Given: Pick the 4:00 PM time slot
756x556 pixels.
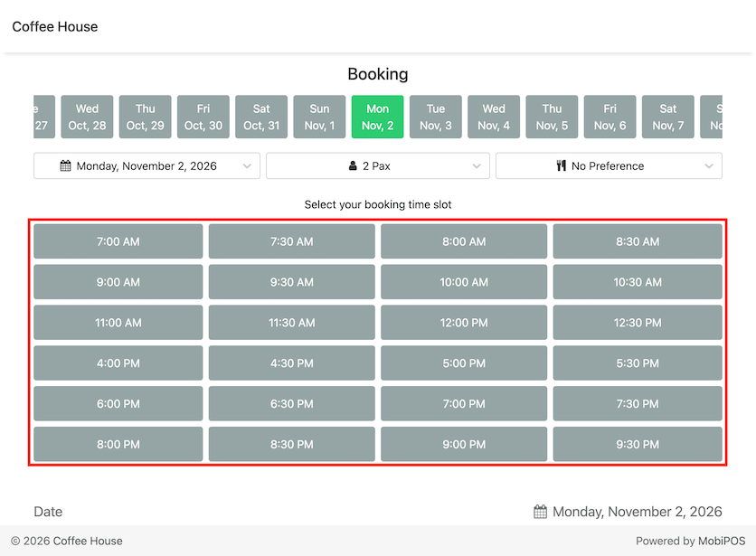Looking at the screenshot, I should coord(118,363).
